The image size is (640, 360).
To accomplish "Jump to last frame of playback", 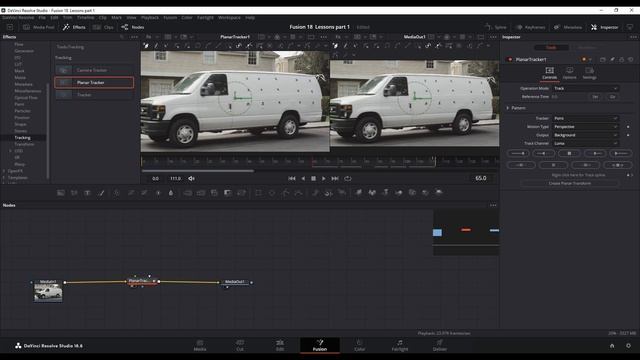I will point(335,178).
